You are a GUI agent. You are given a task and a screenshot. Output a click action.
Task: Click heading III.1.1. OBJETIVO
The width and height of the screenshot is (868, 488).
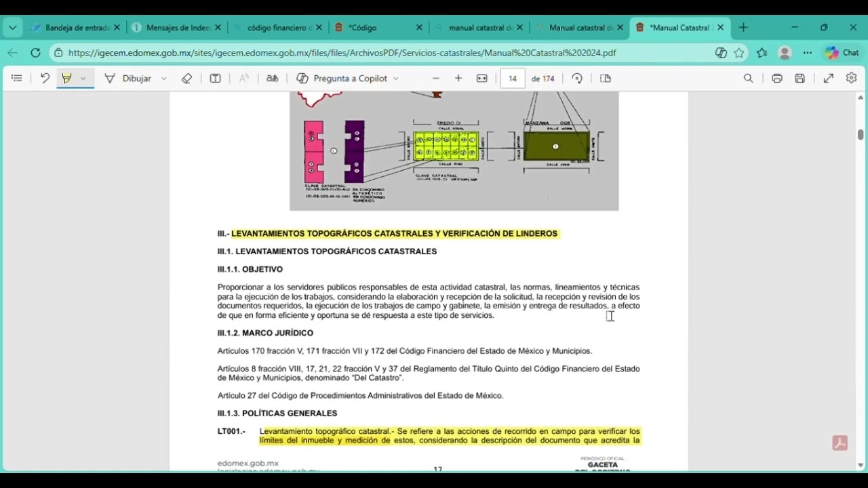[x=250, y=269]
